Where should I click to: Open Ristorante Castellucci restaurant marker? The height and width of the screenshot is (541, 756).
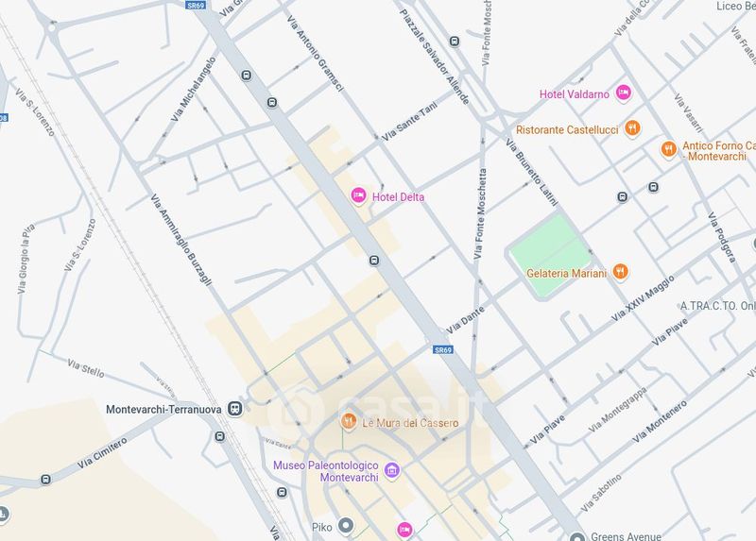pyautogui.click(x=632, y=128)
